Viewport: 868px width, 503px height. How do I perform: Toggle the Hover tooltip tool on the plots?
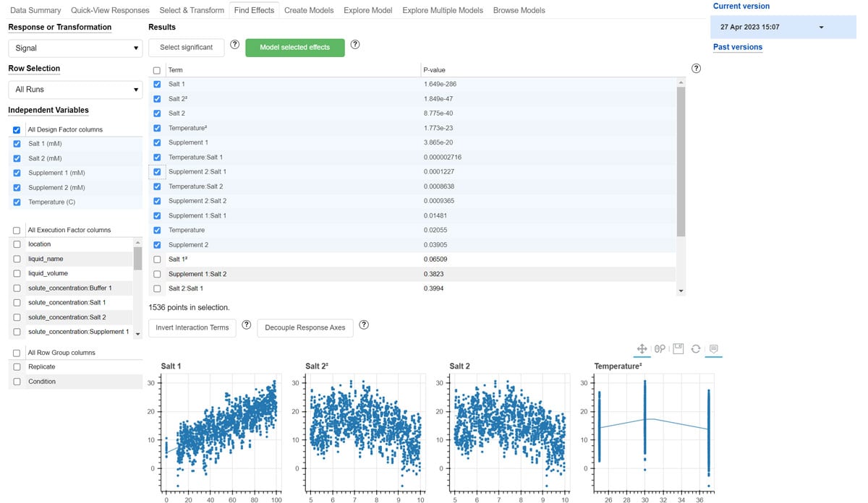(x=713, y=348)
